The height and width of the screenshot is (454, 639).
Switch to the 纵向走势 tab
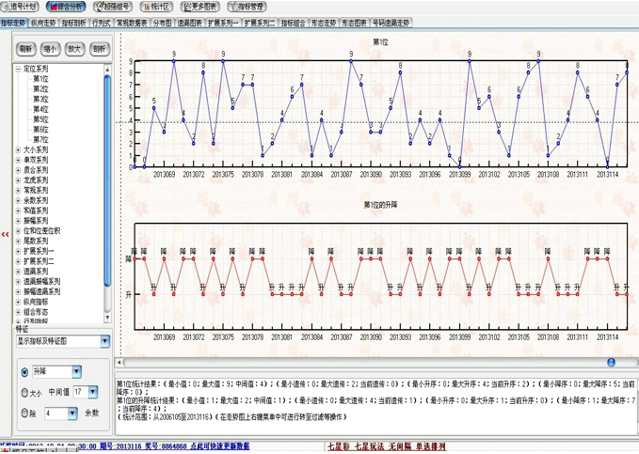43,23
